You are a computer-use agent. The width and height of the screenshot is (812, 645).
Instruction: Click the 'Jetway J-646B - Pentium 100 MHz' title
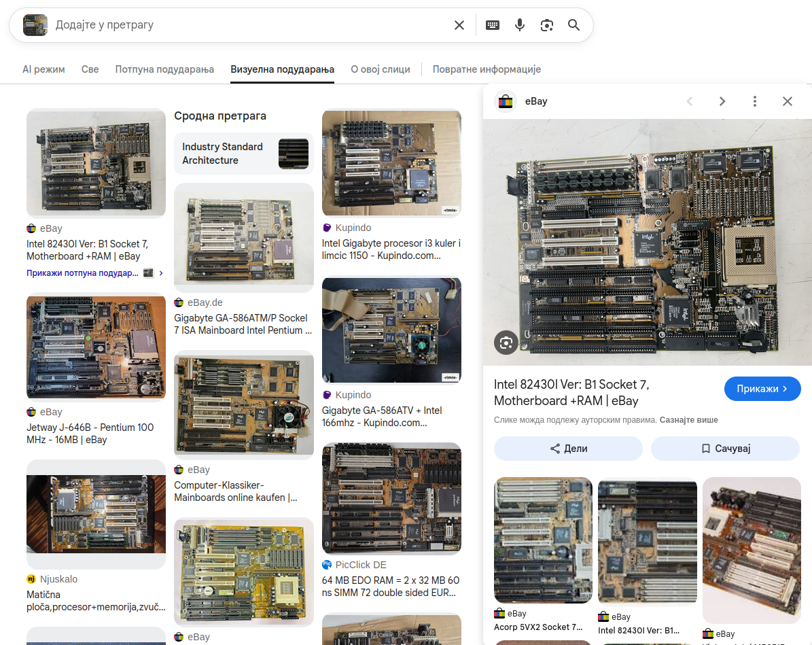(90, 434)
